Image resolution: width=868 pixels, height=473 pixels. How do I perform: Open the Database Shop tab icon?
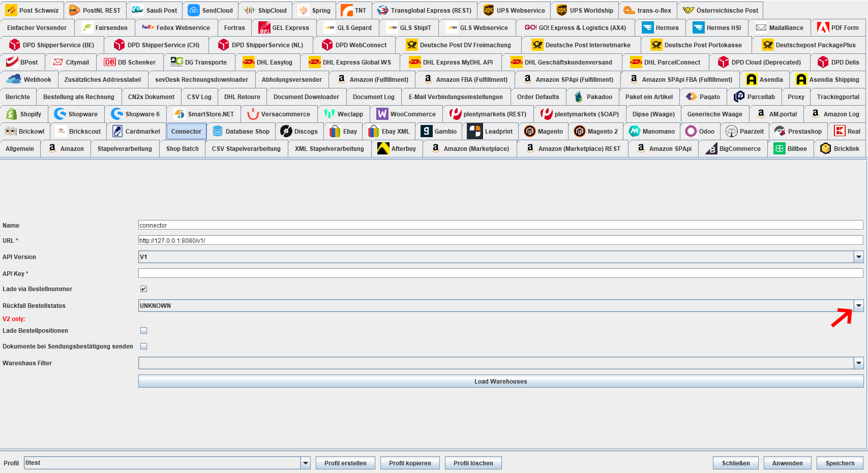point(218,131)
